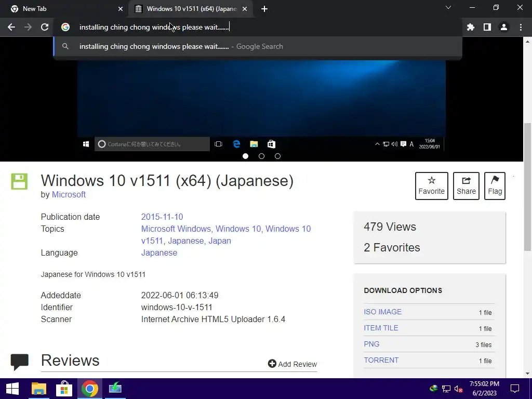This screenshot has width=532, height=399.
Task: Open File Explorer from the taskbar
Action: (x=38, y=389)
